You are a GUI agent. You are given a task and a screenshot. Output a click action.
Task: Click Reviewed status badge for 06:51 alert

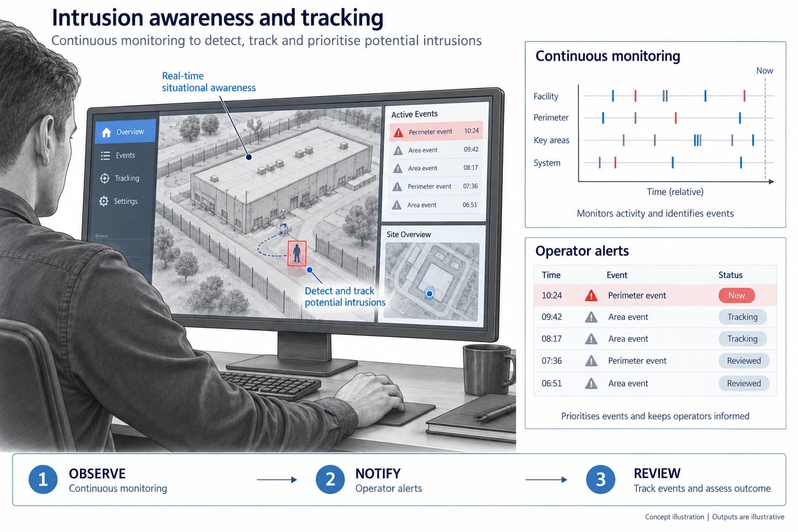744,383
